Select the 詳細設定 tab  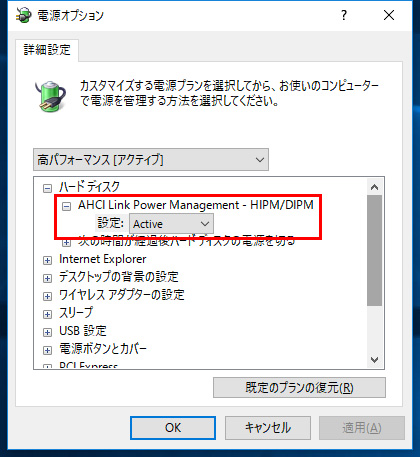47,50
